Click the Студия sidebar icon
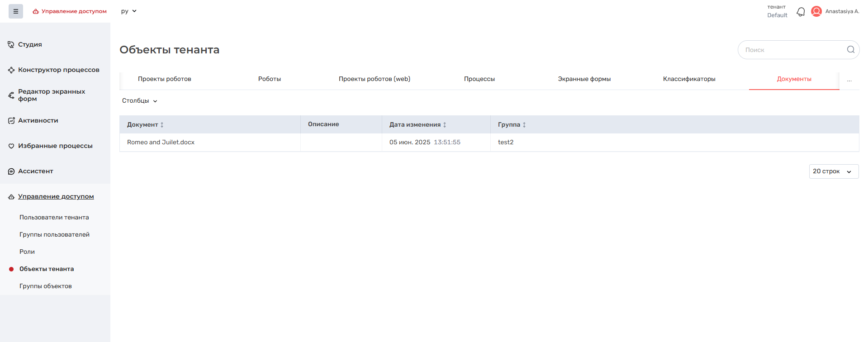Viewport: 868px width, 342px height. pyautogui.click(x=11, y=44)
